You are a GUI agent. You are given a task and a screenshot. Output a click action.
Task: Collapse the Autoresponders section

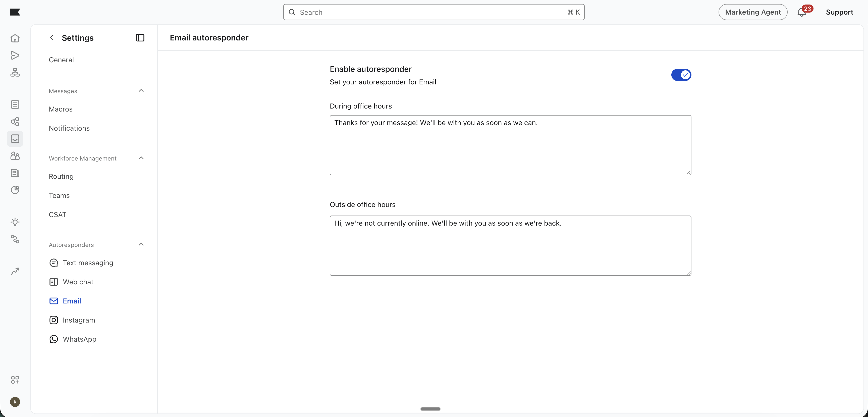141,244
